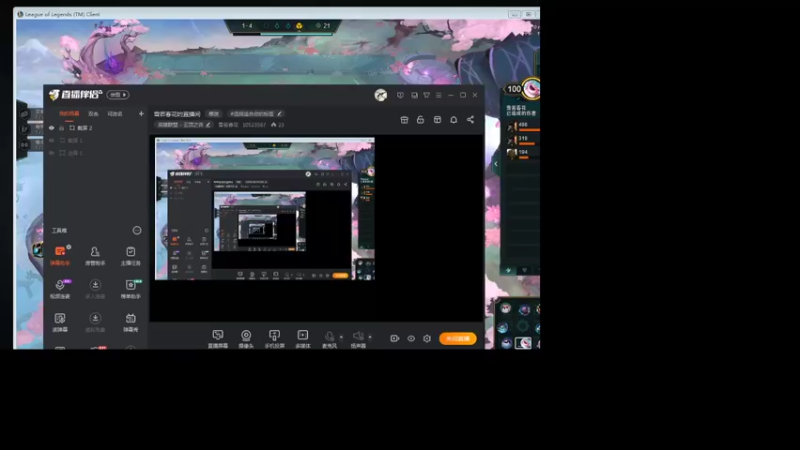Click the 1-4 stage indicator in game

click(x=247, y=26)
